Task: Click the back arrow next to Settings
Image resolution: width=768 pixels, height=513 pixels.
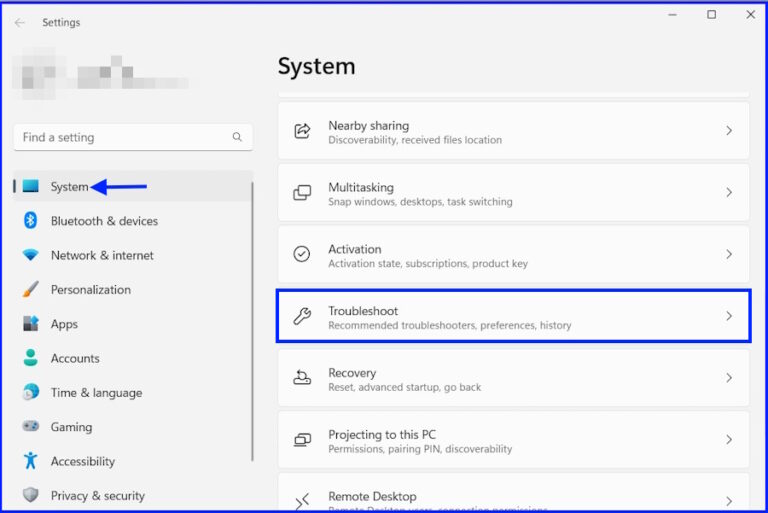Action: click(20, 23)
